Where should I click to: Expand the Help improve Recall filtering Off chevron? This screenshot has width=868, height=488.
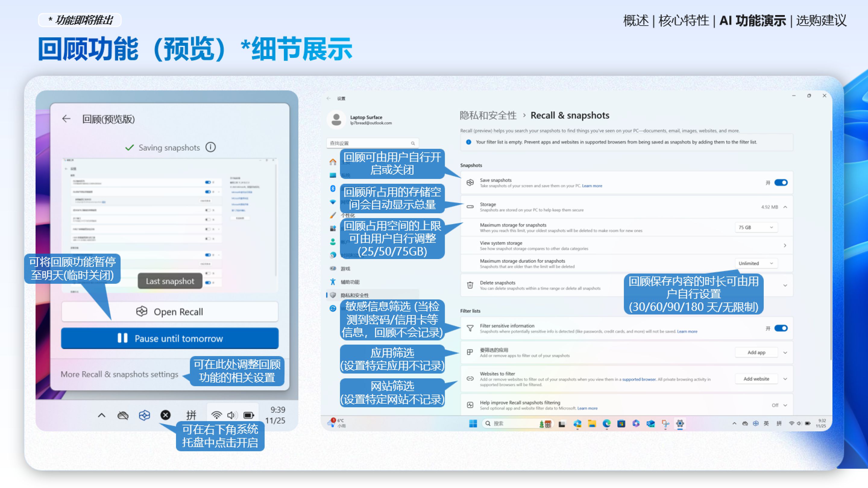pyautogui.click(x=785, y=405)
